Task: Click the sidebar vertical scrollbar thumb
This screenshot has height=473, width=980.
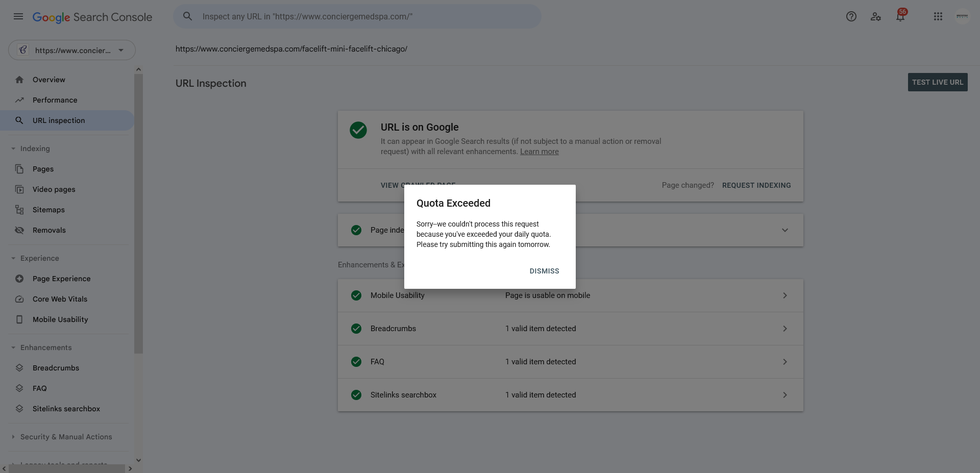Action: (x=138, y=214)
